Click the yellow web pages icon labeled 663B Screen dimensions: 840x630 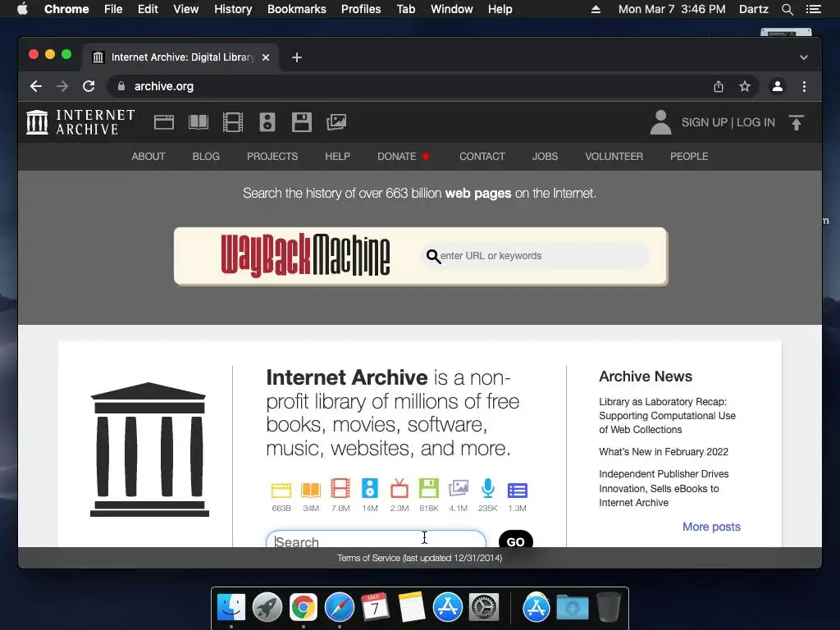pos(281,490)
